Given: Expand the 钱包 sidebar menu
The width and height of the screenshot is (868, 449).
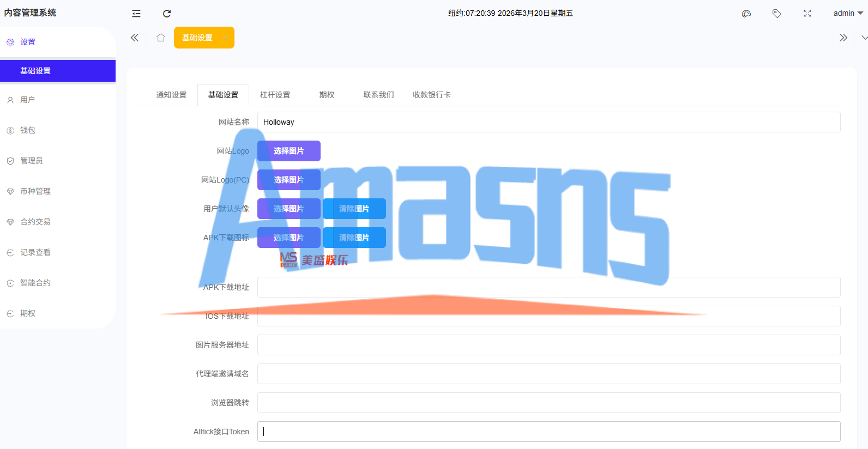Looking at the screenshot, I should click(x=58, y=130).
